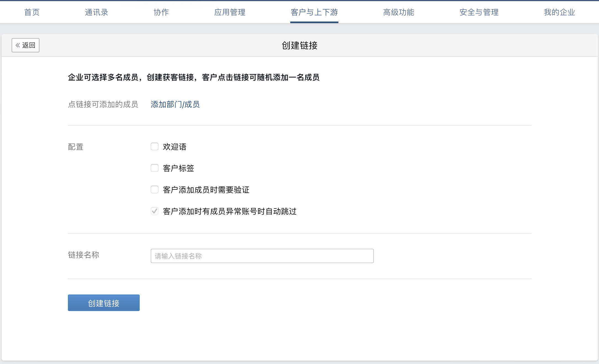Enable 客户添加成员时需要验证
Image resolution: width=599 pixels, height=364 pixels.
pos(155,190)
